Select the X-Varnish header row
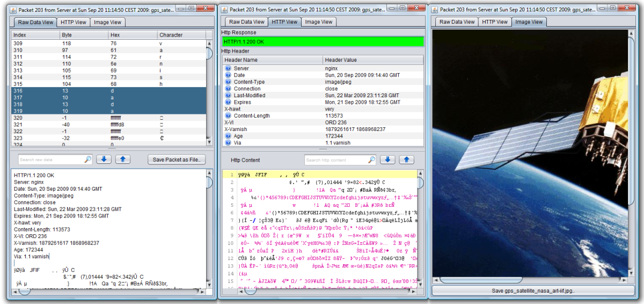The height and width of the screenshot is (304, 644). tap(323, 129)
